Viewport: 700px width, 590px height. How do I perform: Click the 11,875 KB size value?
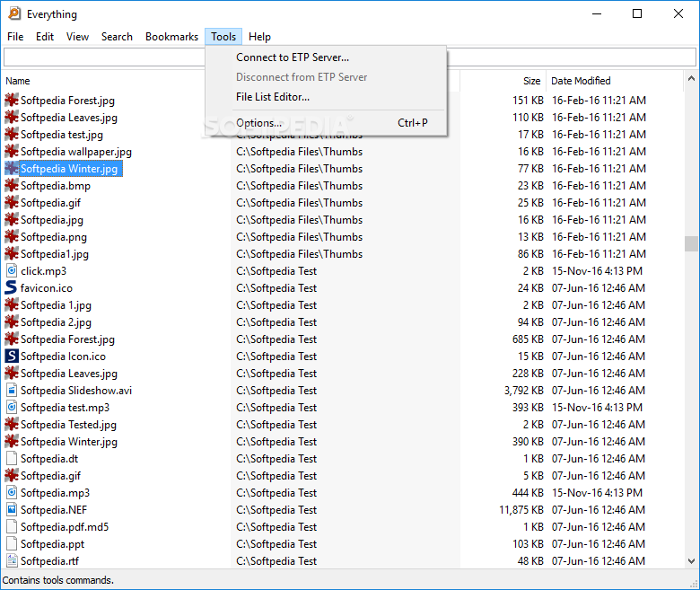[x=521, y=509]
